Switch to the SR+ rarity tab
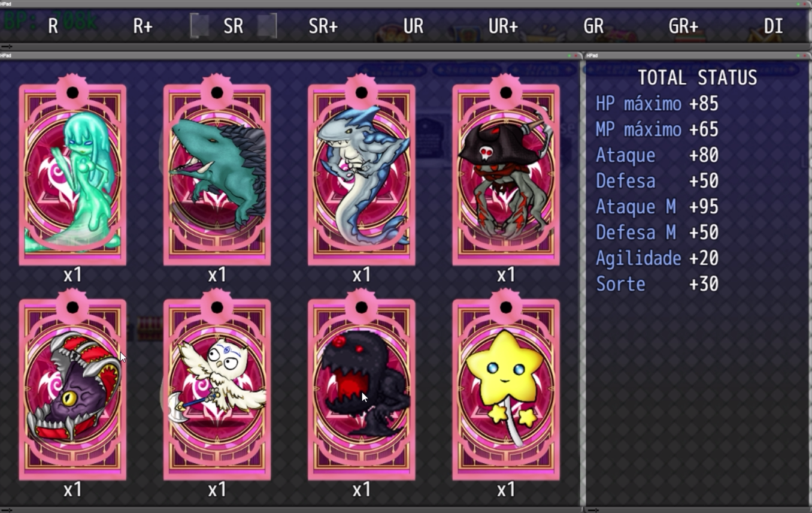812x513 pixels. point(323,26)
